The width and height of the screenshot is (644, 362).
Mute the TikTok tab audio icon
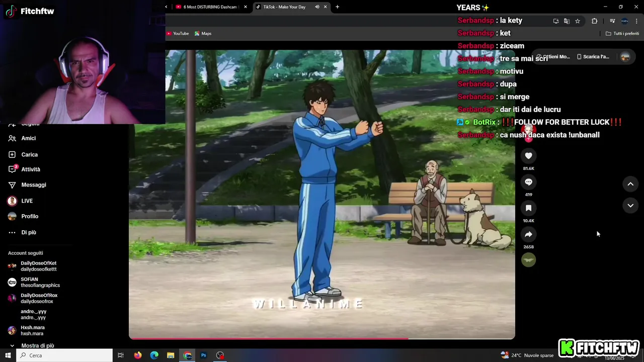(x=317, y=7)
